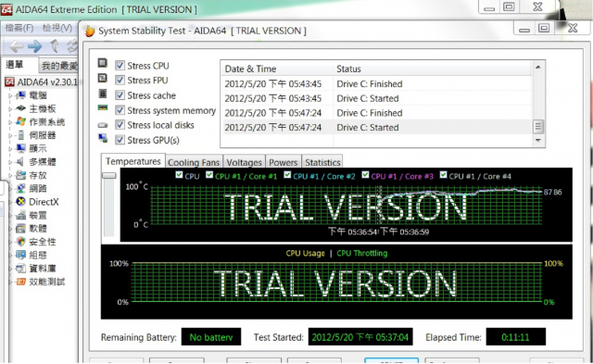
Task: Open the 檔案(F) menu
Action: pos(19,28)
